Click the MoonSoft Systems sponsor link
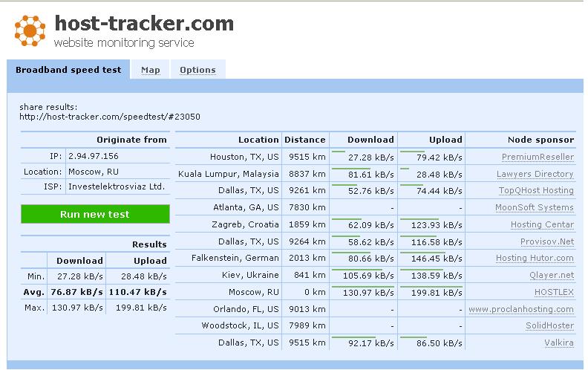Viewport: 588px width, 370px height. (535, 207)
